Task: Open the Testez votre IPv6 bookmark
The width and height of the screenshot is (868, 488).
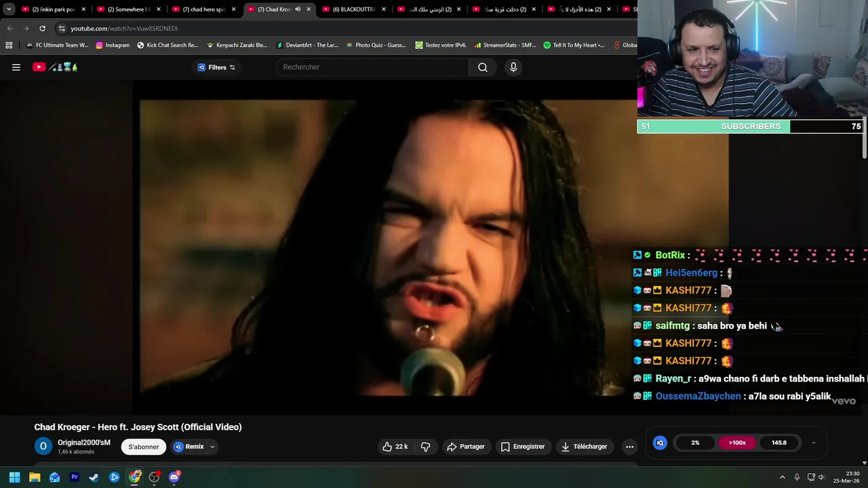Action: click(441, 45)
